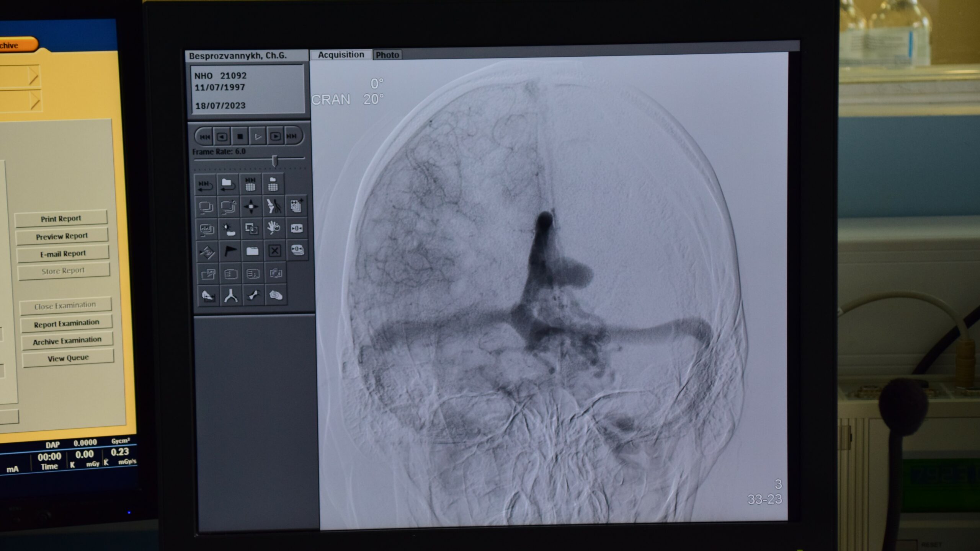Open the vessel stenosis analysis icon

(253, 295)
